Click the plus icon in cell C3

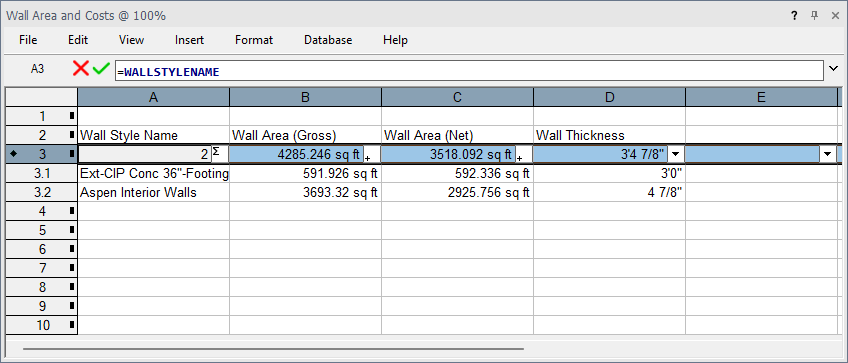tap(520, 159)
